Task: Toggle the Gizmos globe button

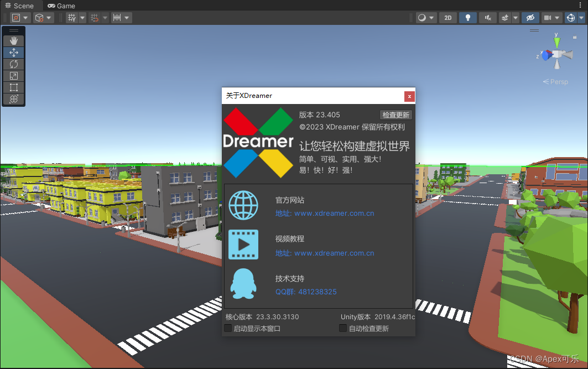Action: coord(571,18)
